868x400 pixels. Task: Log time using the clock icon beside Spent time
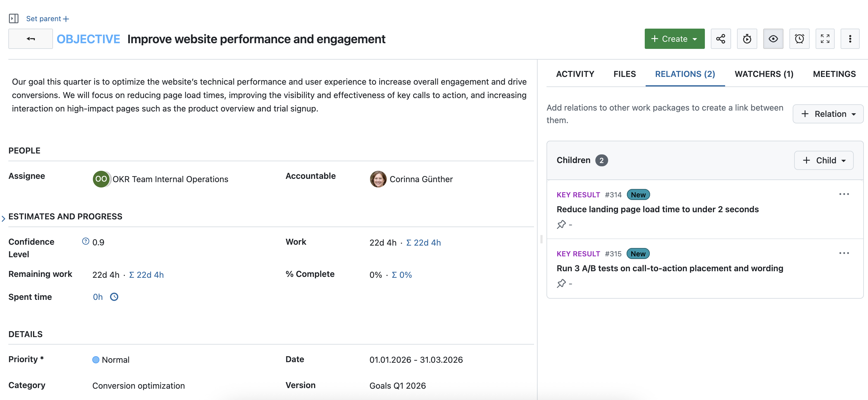[114, 297]
